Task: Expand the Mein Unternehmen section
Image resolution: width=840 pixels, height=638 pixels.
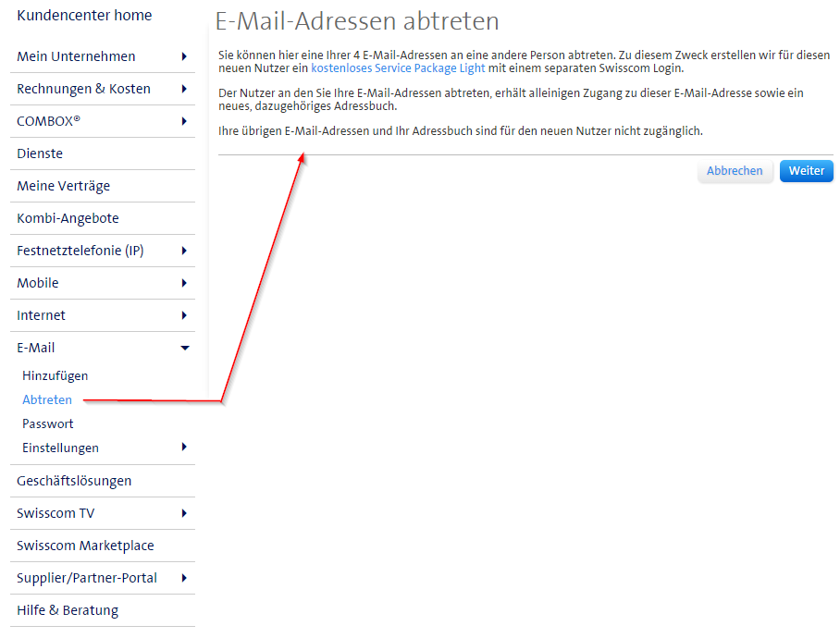Action: click(185, 56)
